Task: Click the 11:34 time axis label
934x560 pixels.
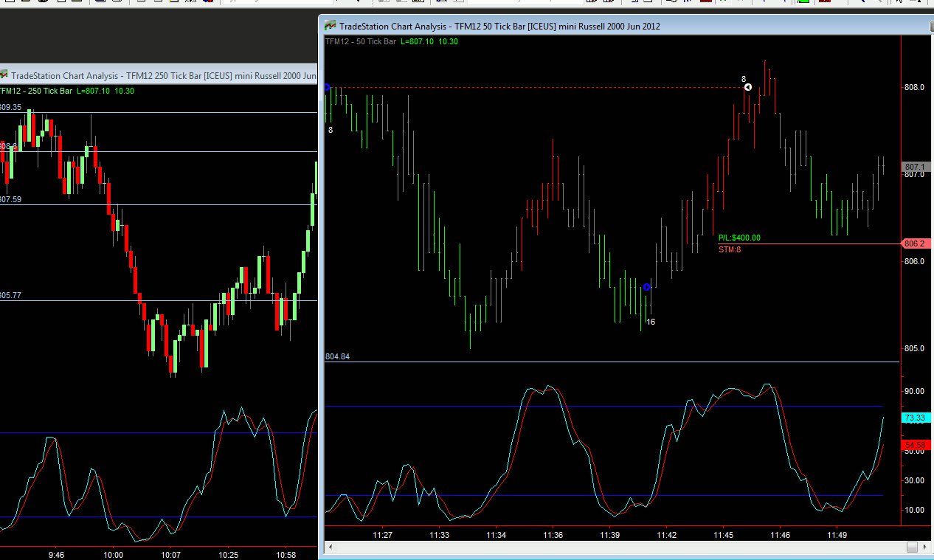Action: click(496, 535)
